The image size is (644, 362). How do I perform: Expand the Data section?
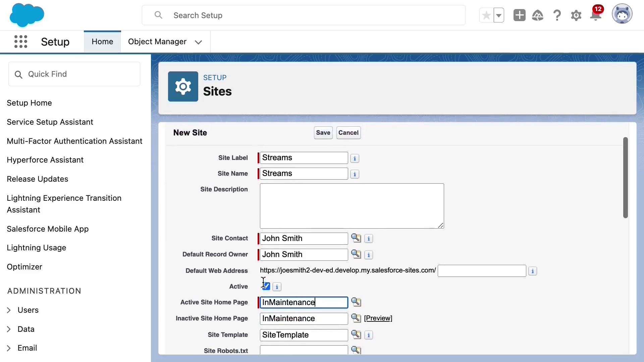click(x=9, y=329)
